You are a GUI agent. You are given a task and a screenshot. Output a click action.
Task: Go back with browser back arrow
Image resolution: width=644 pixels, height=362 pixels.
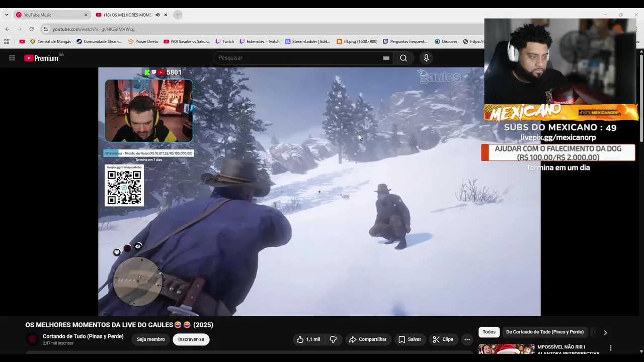(x=7, y=29)
